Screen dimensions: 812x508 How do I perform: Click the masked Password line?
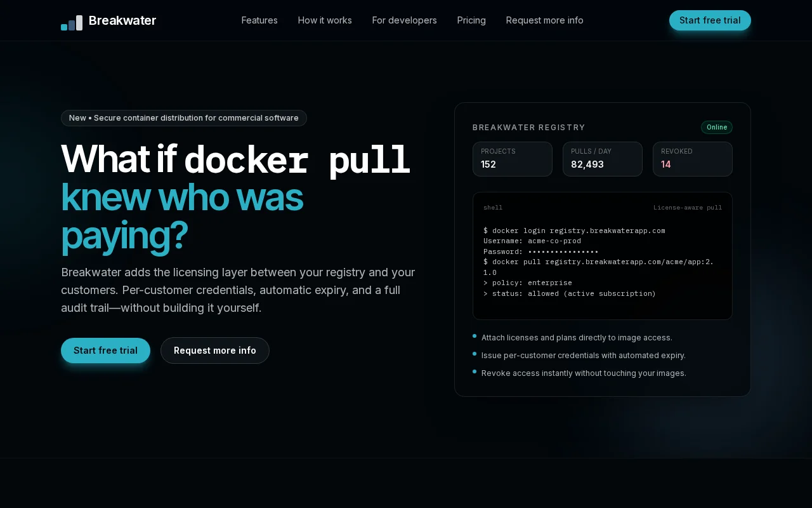[x=541, y=251]
